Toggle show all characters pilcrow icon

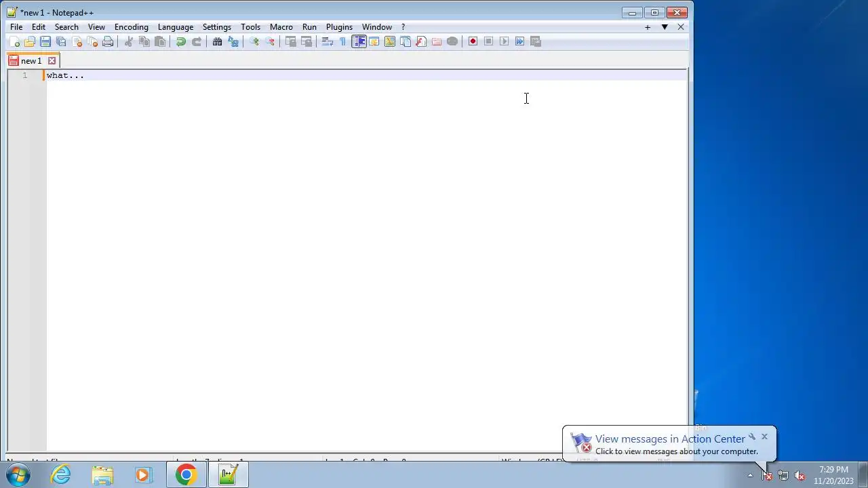343,41
